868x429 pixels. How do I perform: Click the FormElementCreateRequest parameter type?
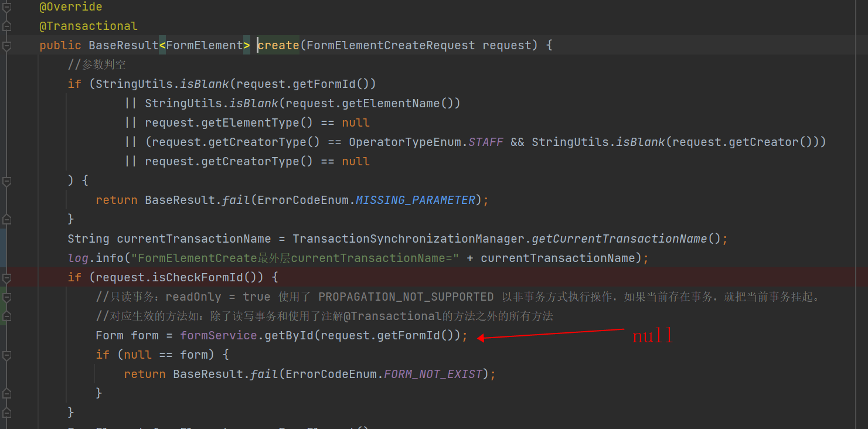point(390,45)
